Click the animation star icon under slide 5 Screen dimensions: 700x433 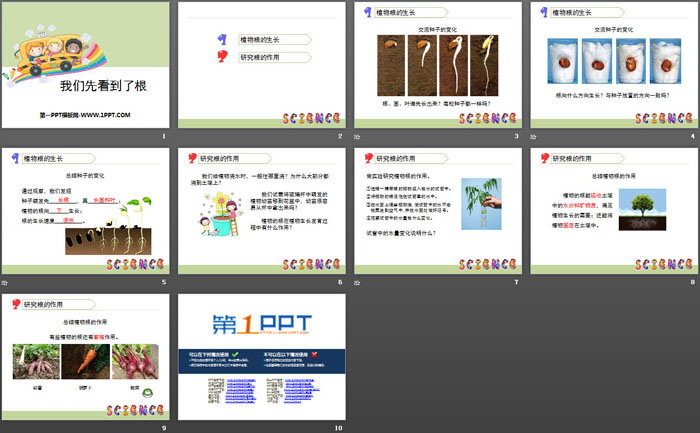coord(4,283)
